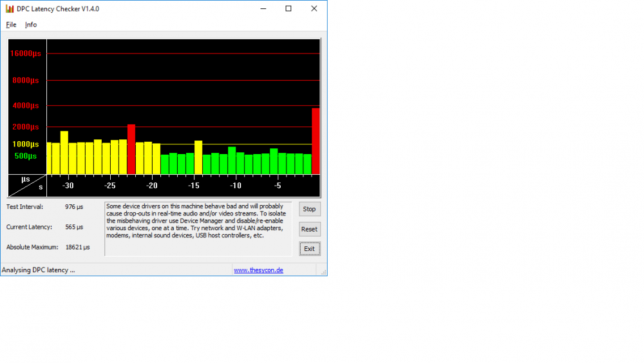Click the 4000µs axis label
This screenshot has width=644, height=363.
pos(26,106)
